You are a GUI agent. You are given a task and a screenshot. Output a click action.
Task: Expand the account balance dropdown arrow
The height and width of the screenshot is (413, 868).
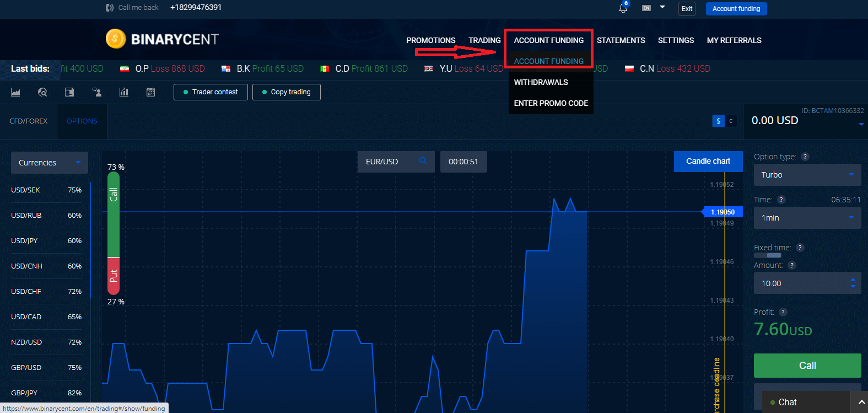click(x=861, y=125)
